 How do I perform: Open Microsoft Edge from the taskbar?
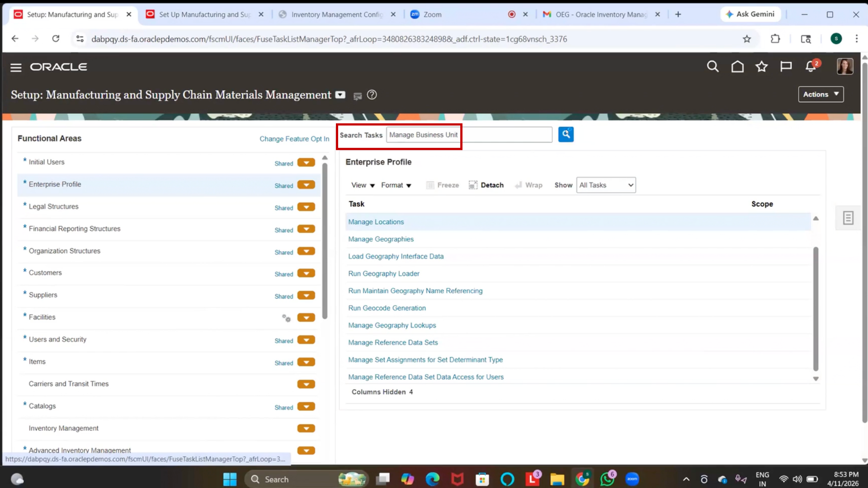click(x=432, y=479)
